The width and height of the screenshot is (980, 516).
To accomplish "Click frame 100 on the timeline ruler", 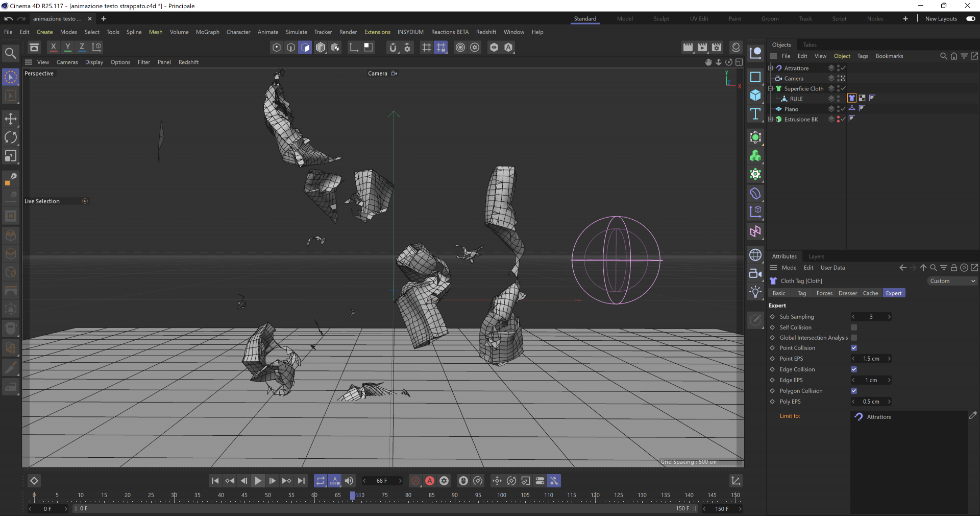I will pos(502,495).
